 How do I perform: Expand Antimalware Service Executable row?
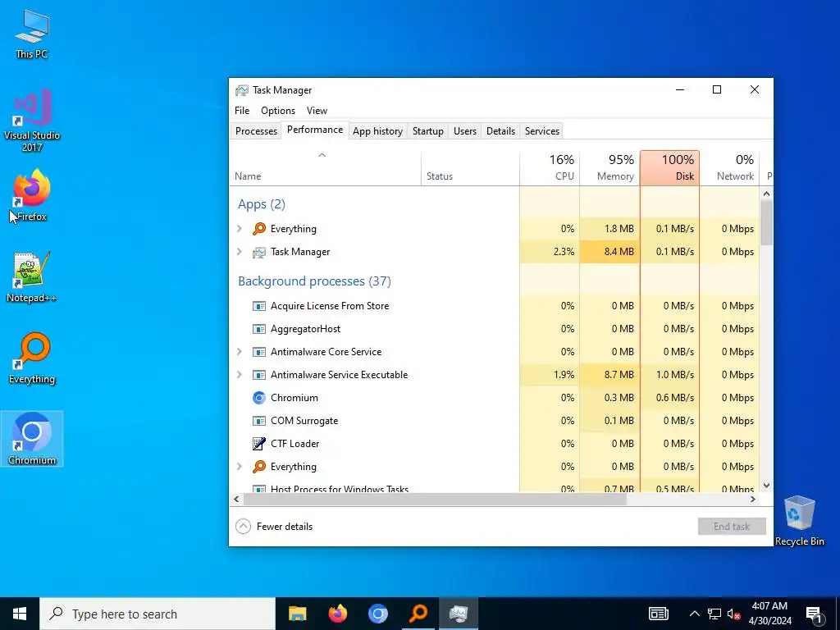click(240, 375)
